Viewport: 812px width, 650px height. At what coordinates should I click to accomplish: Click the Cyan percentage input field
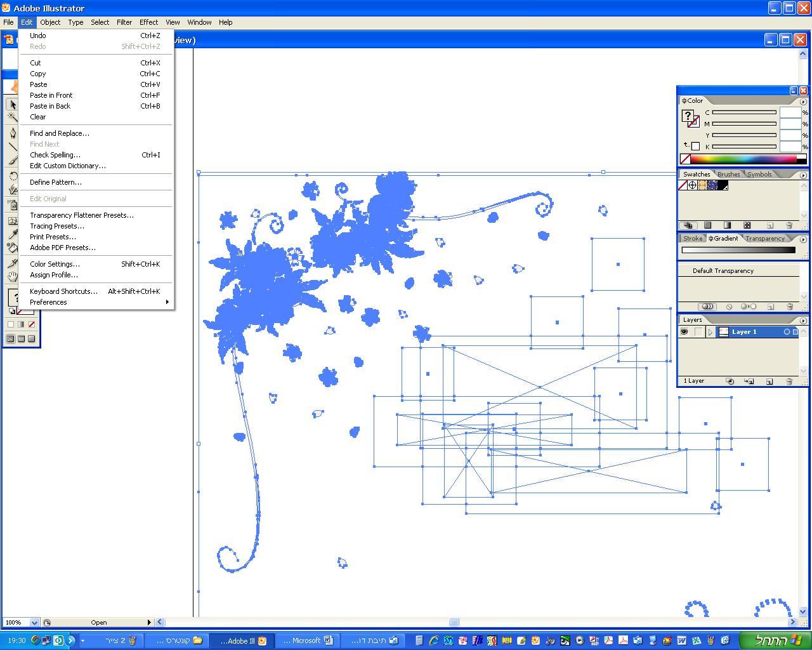click(790, 112)
